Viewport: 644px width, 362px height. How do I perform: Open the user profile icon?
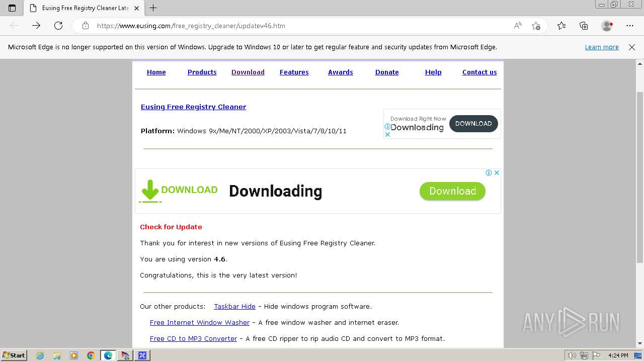click(x=607, y=26)
